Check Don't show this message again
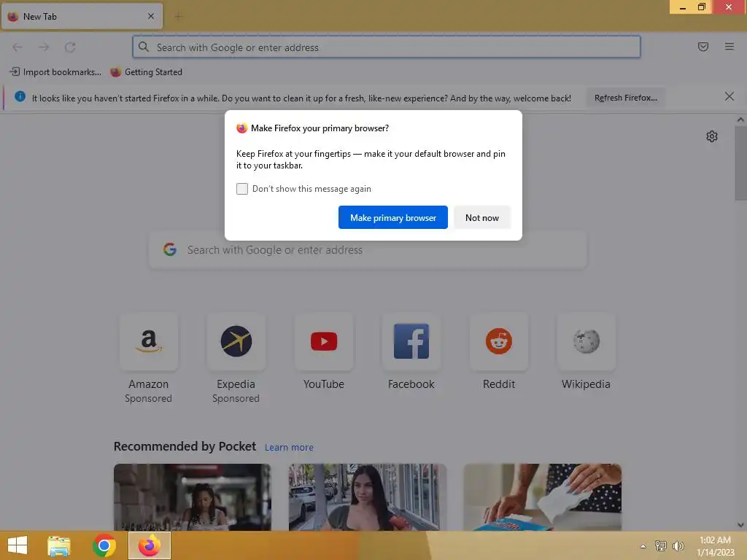 (242, 189)
